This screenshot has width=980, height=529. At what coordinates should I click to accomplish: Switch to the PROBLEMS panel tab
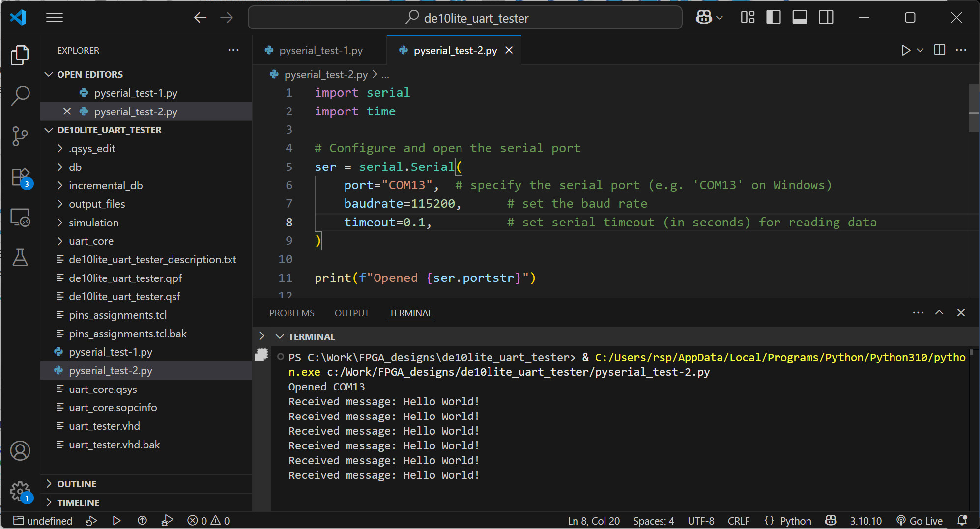(x=291, y=313)
